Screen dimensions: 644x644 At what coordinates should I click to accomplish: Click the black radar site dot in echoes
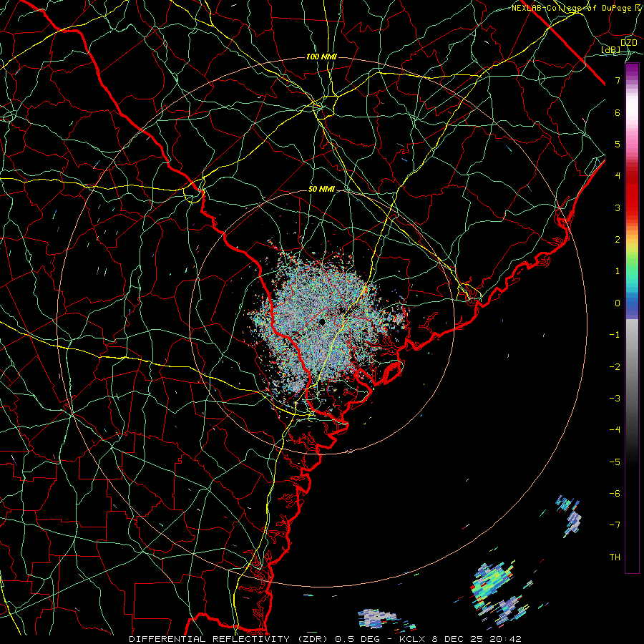tap(321, 322)
